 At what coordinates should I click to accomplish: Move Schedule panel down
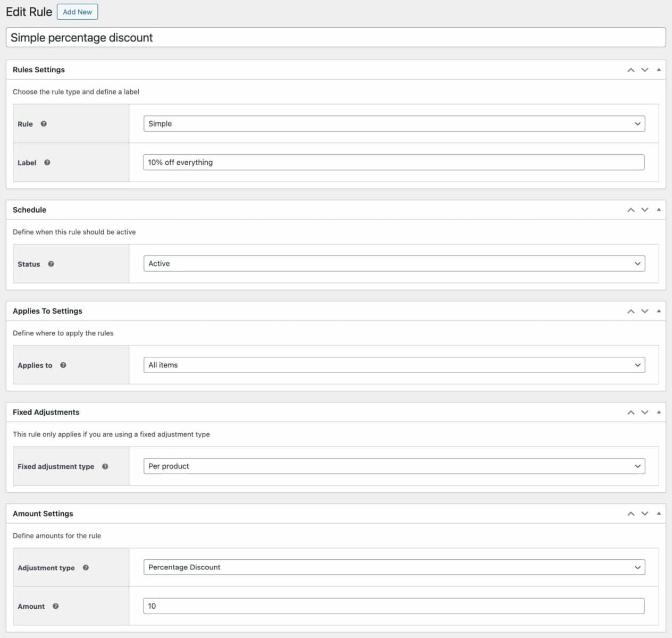point(645,210)
